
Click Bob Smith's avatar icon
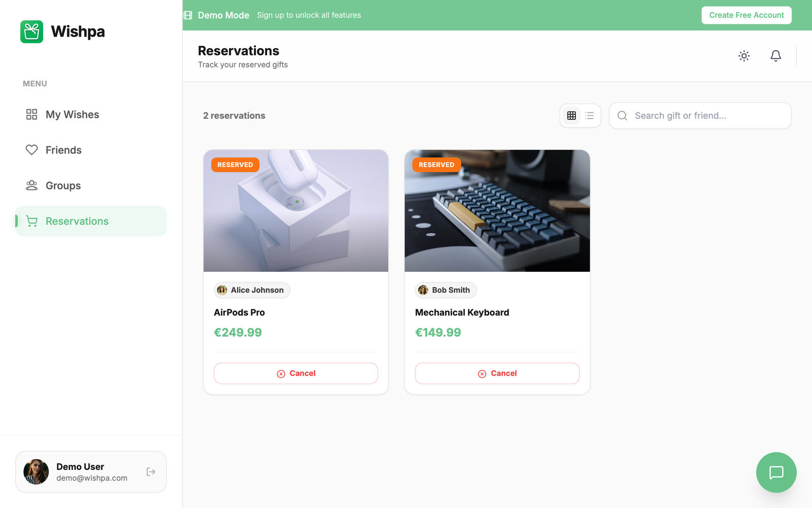click(x=423, y=290)
